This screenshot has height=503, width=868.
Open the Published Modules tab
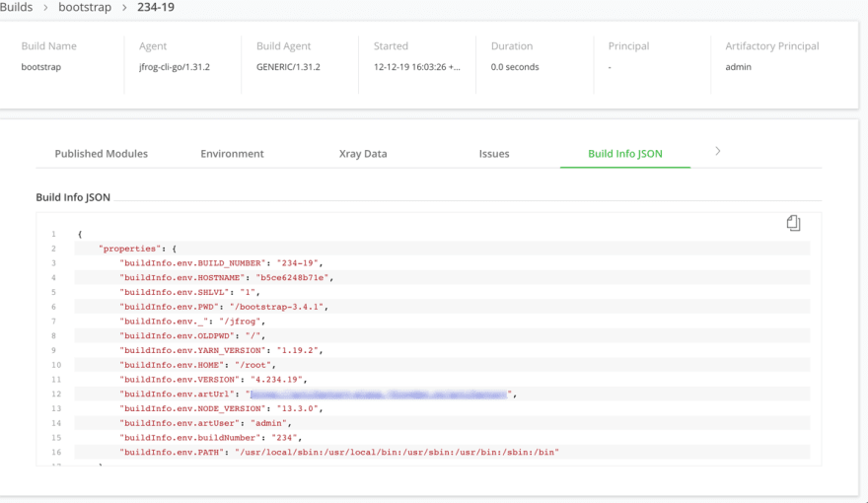coord(102,153)
